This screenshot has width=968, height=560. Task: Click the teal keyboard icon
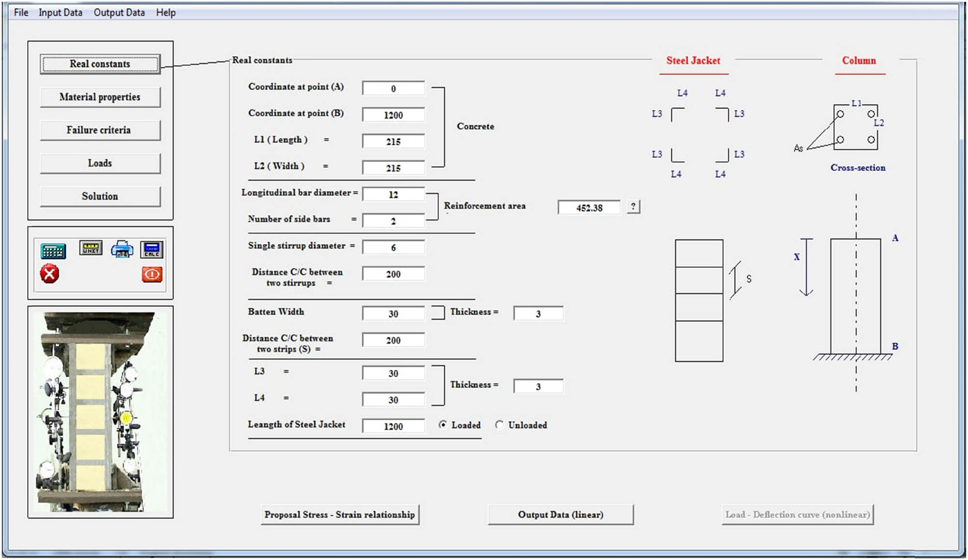(53, 251)
